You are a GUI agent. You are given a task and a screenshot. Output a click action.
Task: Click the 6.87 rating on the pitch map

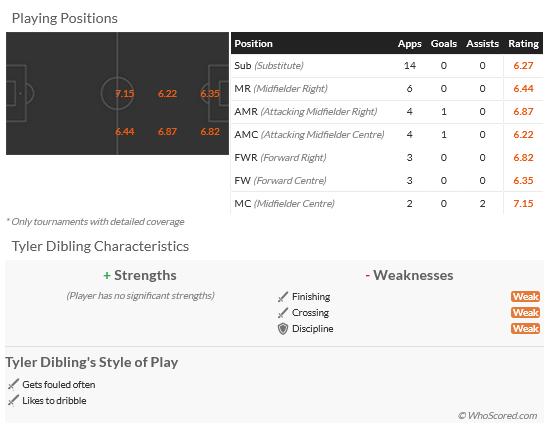pyautogui.click(x=167, y=132)
